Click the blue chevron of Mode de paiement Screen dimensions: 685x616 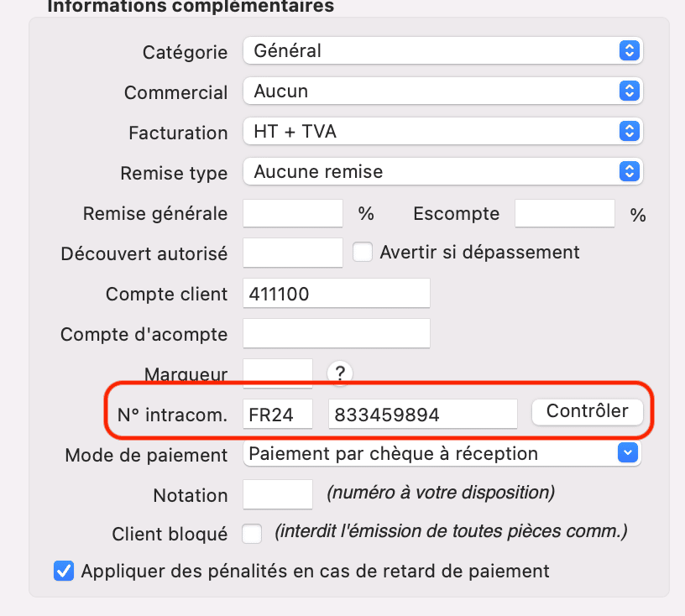(628, 452)
